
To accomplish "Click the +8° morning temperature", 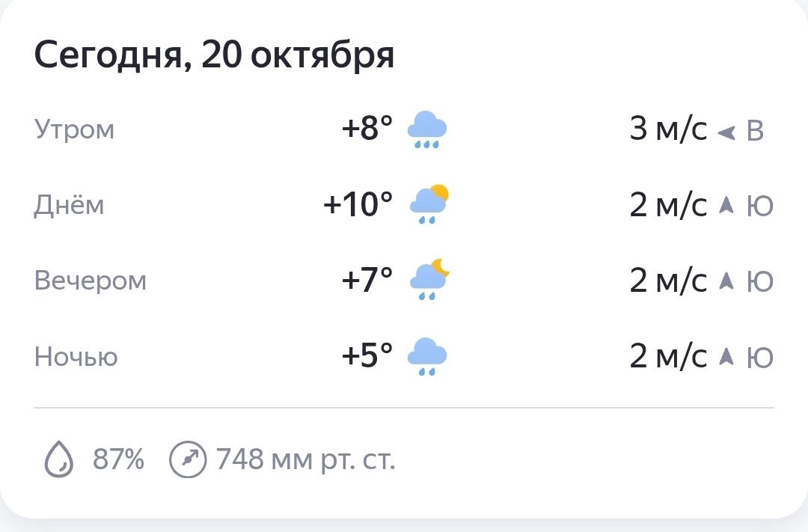I will 367,129.
